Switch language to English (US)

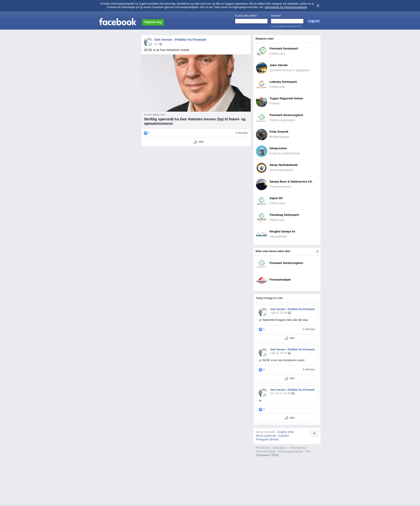click(285, 432)
